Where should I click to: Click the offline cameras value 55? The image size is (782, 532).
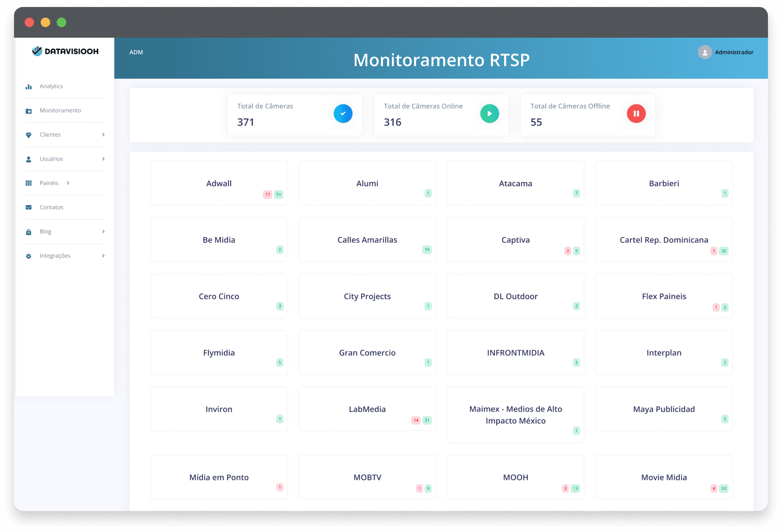coord(536,122)
